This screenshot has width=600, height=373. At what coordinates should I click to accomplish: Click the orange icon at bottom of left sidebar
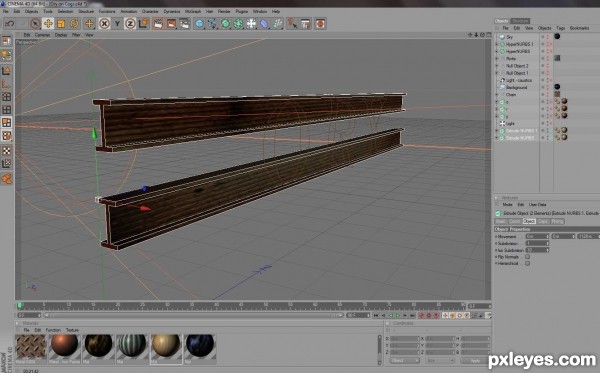(x=7, y=178)
